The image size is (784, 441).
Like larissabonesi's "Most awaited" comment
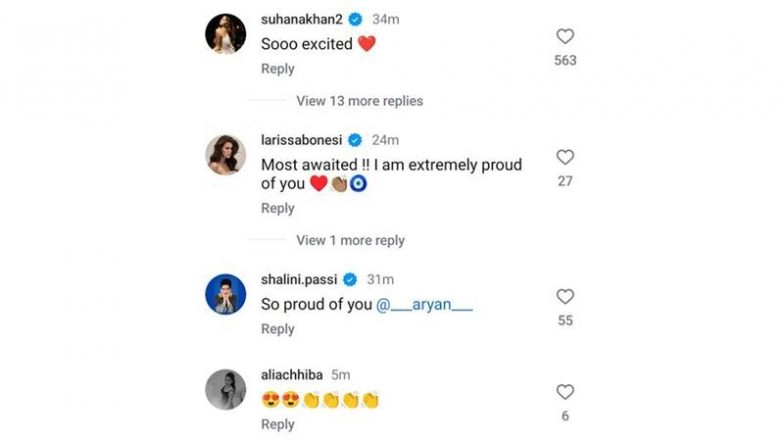click(565, 157)
